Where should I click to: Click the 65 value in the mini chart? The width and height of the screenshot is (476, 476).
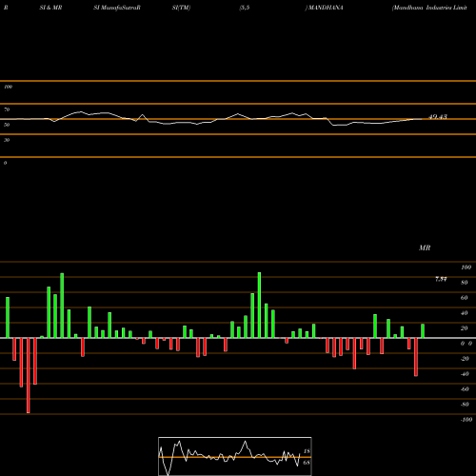(307, 463)
